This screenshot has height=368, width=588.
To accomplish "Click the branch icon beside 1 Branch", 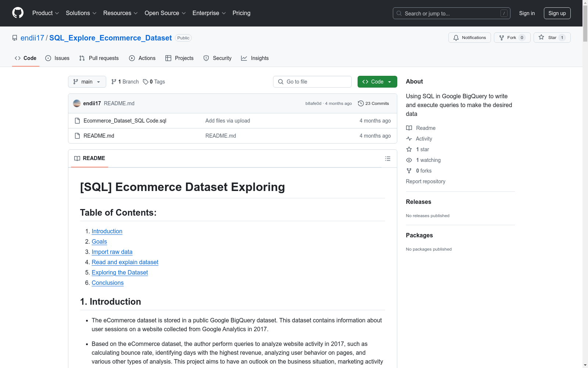I will 114,82.
